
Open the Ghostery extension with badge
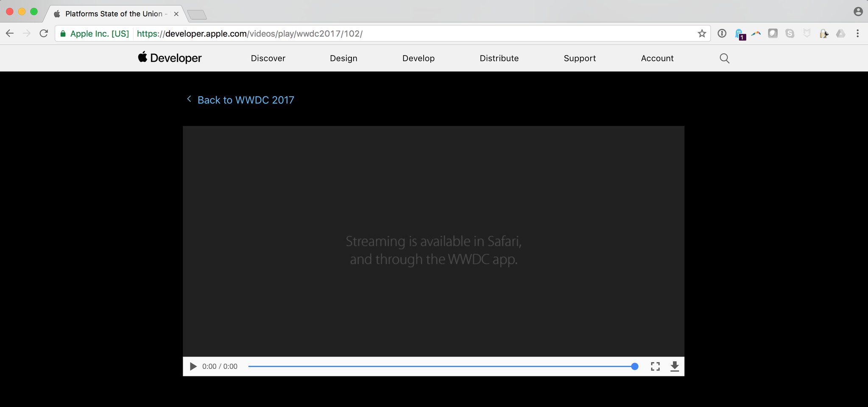pos(739,34)
